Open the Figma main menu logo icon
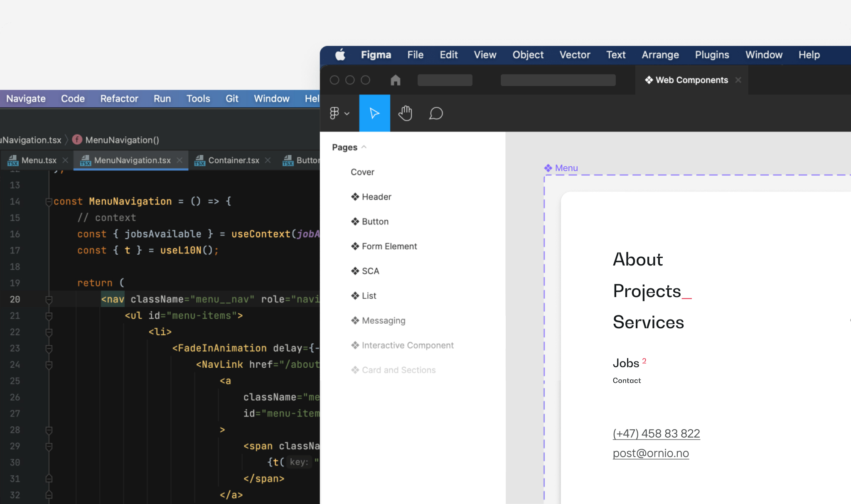851x504 pixels. (334, 113)
